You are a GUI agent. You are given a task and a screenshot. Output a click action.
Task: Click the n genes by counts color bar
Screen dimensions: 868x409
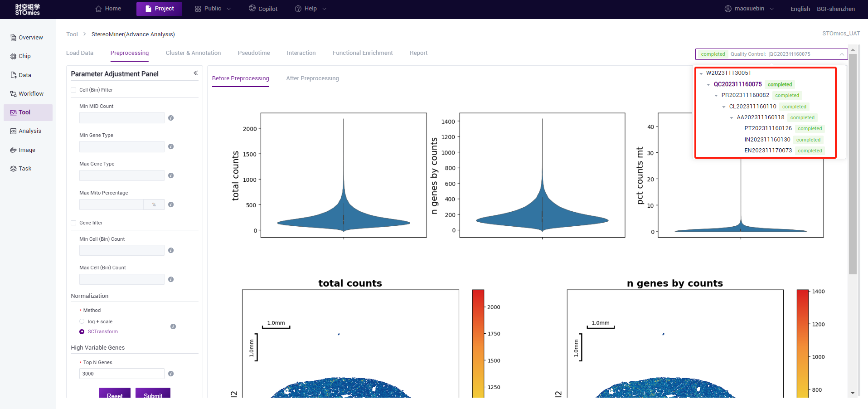[x=803, y=343]
